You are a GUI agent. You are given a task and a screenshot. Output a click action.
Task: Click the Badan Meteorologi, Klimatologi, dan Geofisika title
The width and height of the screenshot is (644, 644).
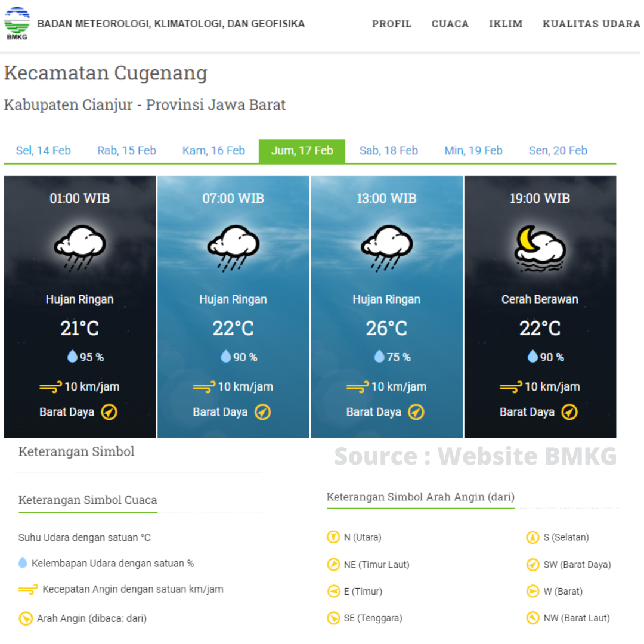(171, 24)
